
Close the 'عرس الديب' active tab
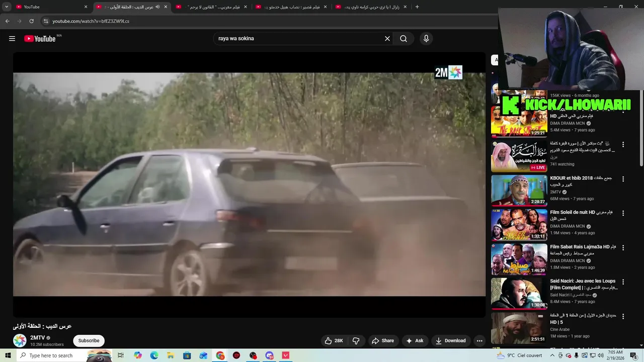coord(166,7)
